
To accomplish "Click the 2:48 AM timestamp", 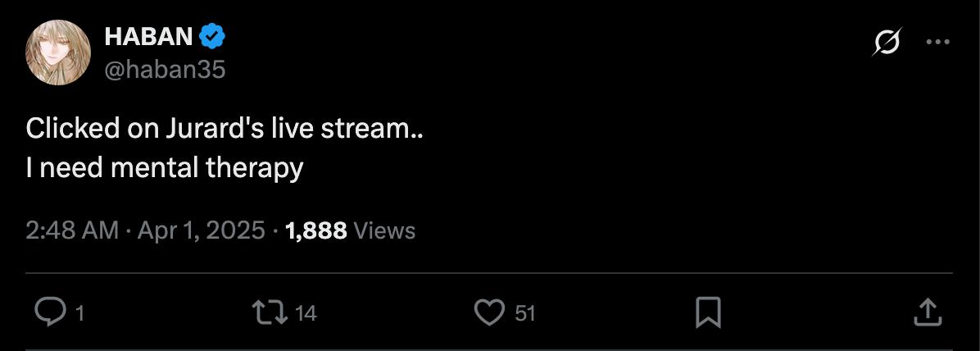I will [72, 230].
